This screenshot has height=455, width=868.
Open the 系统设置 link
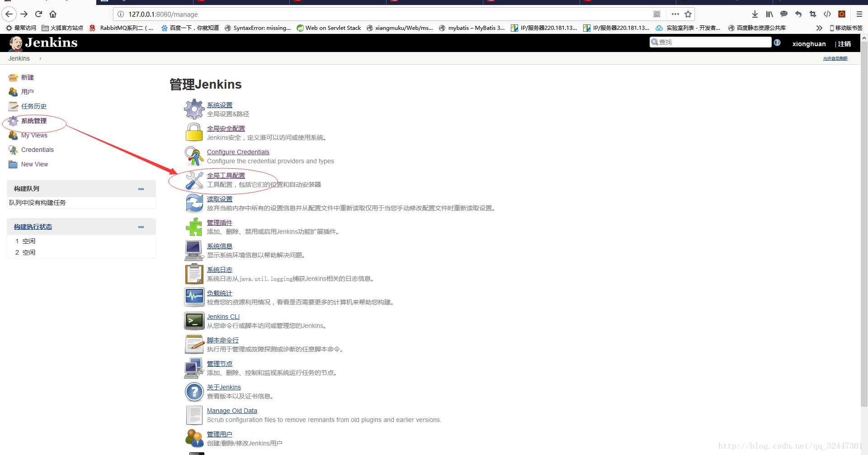(220, 105)
